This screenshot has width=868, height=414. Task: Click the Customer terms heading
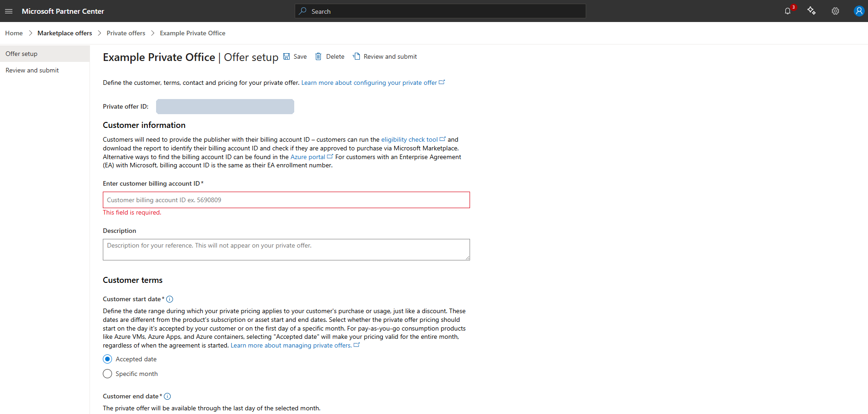(133, 280)
